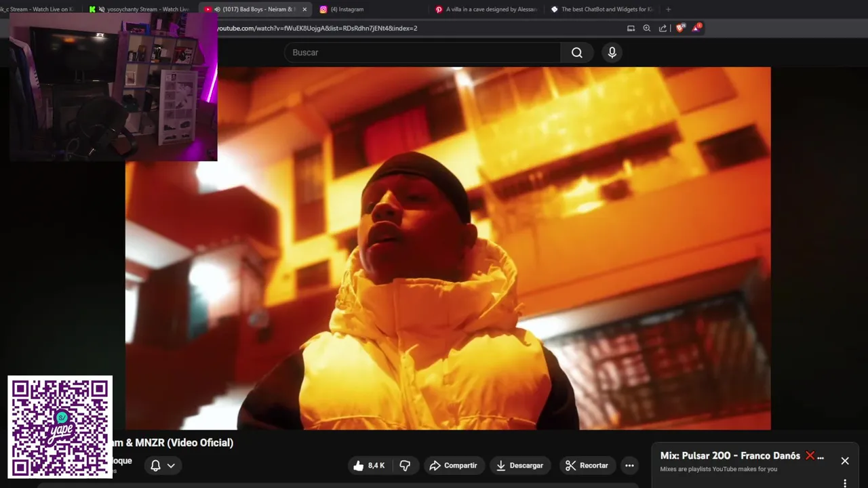Image resolution: width=868 pixels, height=488 pixels.
Task: Open the Brave Shields lion icon
Action: [x=680, y=28]
